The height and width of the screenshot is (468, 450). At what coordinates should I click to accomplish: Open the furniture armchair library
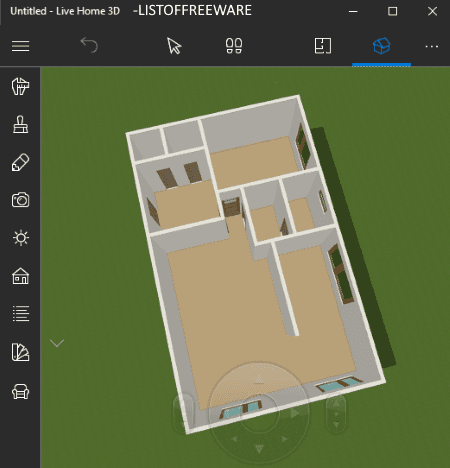tap(20, 391)
